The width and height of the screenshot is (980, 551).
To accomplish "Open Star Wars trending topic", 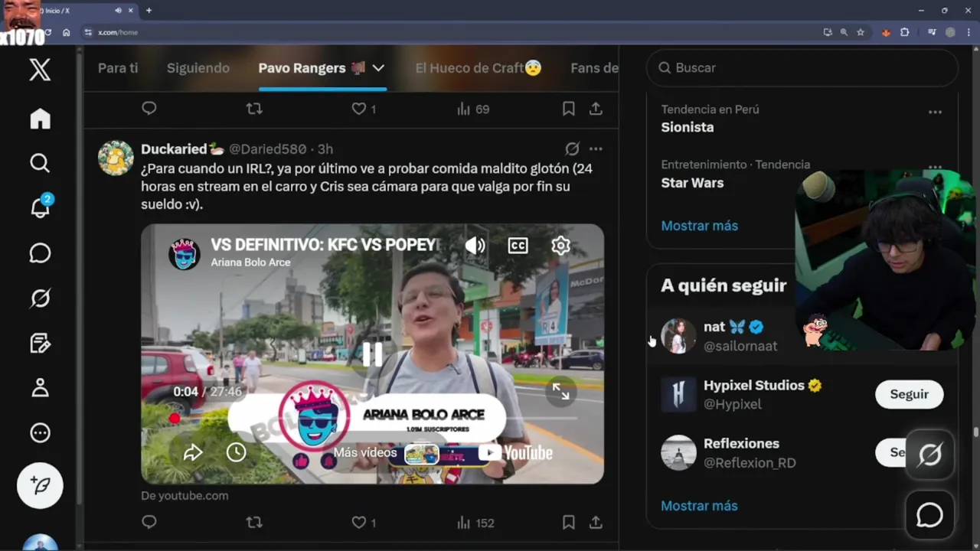I will pyautogui.click(x=692, y=183).
